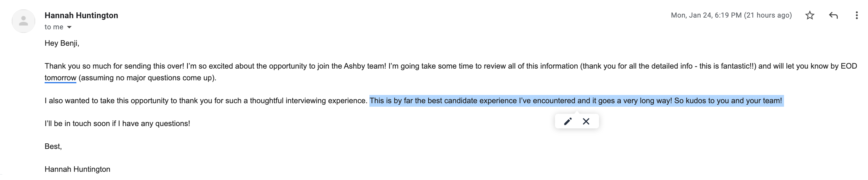Click the Mon, Jan 24 timestamp
The image size is (868, 180).
point(731,16)
